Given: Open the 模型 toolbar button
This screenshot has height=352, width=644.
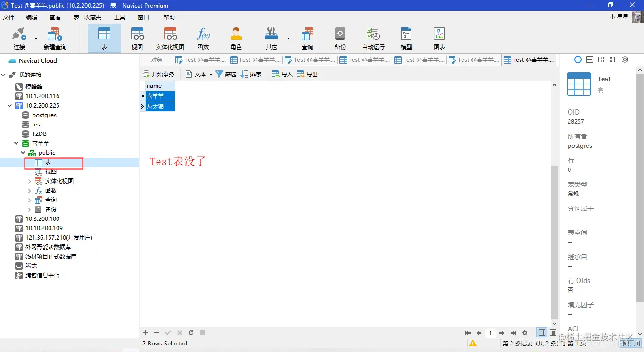Looking at the screenshot, I should (406, 38).
